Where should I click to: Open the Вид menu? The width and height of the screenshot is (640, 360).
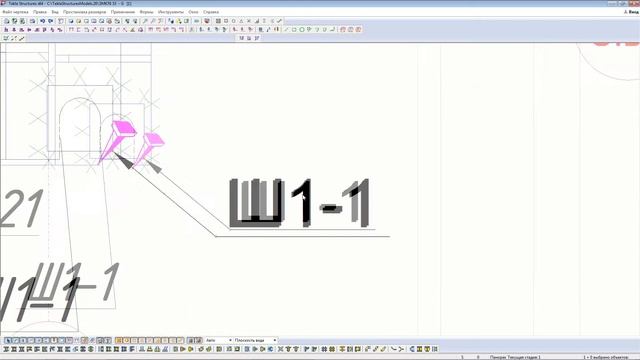[x=55, y=12]
